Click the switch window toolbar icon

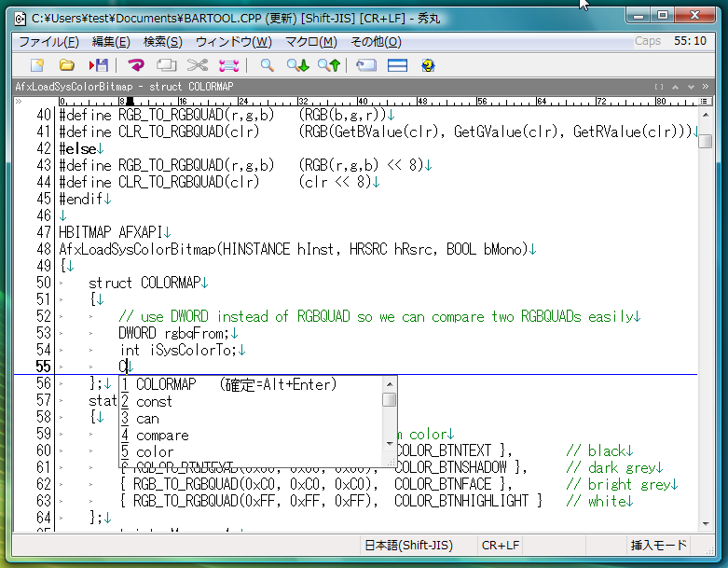click(365, 65)
